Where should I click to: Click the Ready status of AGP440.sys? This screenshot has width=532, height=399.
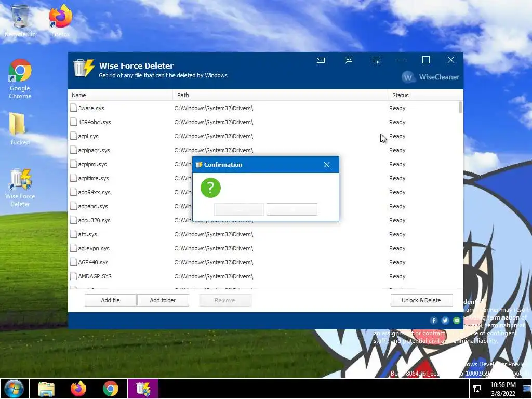397,262
